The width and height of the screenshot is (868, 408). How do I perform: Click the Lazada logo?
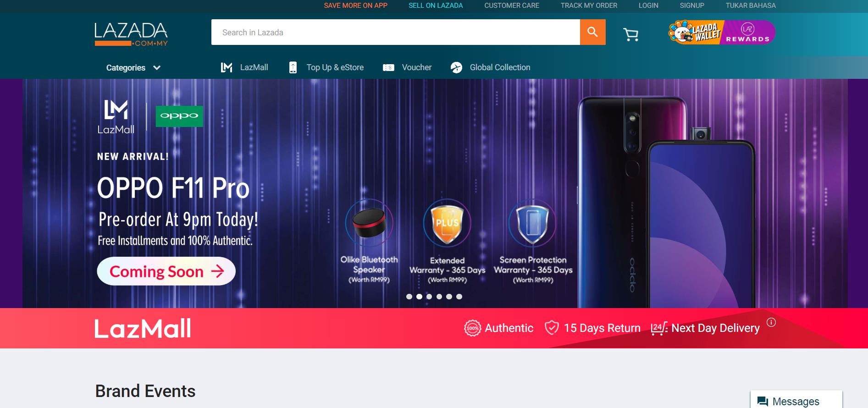point(131,34)
